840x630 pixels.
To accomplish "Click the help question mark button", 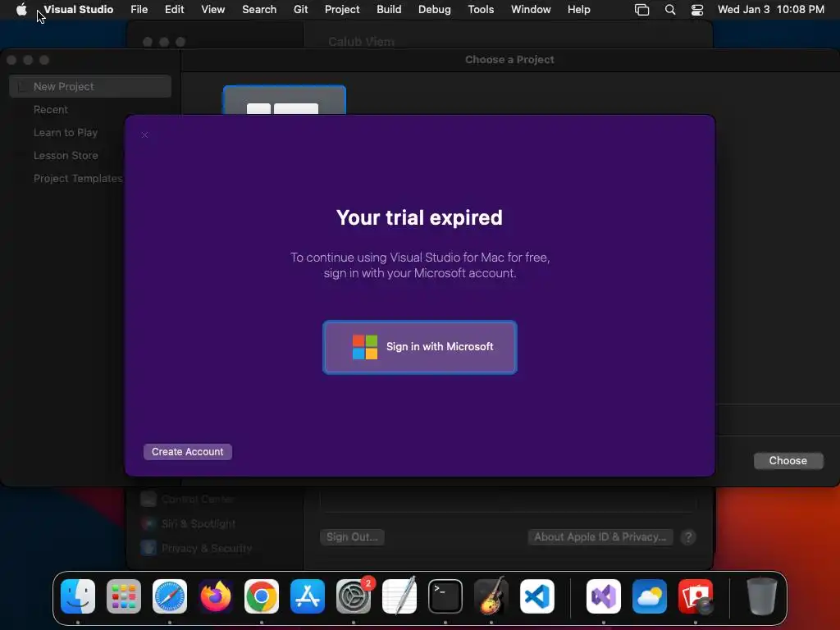I will [688, 536].
